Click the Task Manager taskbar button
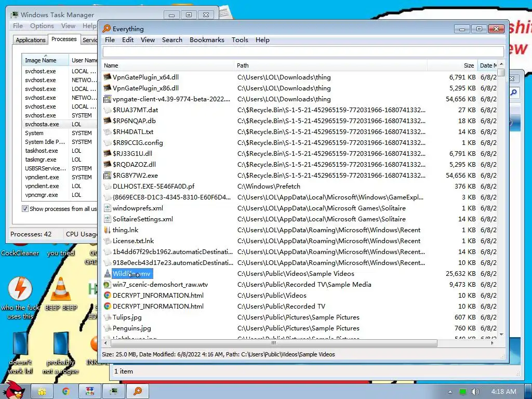The height and width of the screenshot is (399, 532). pos(113,391)
